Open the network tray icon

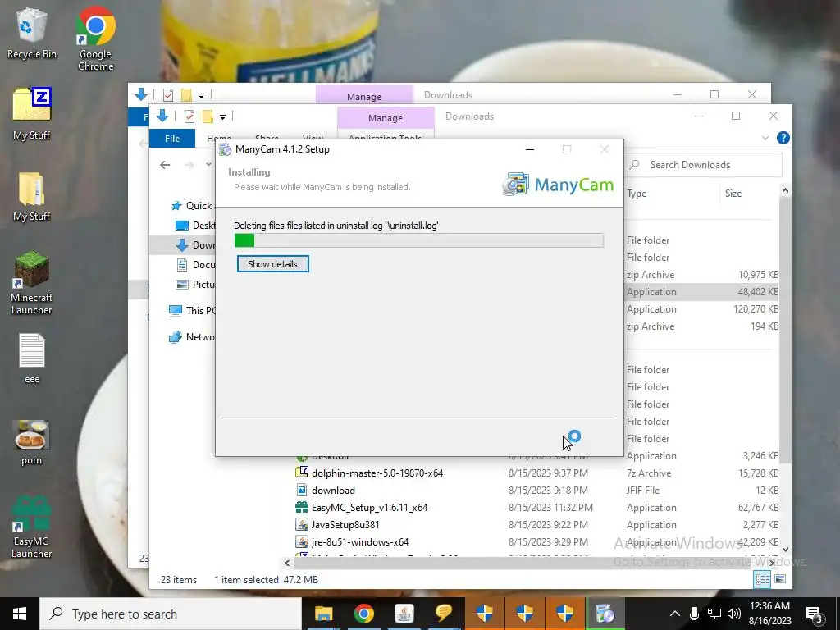(x=714, y=614)
